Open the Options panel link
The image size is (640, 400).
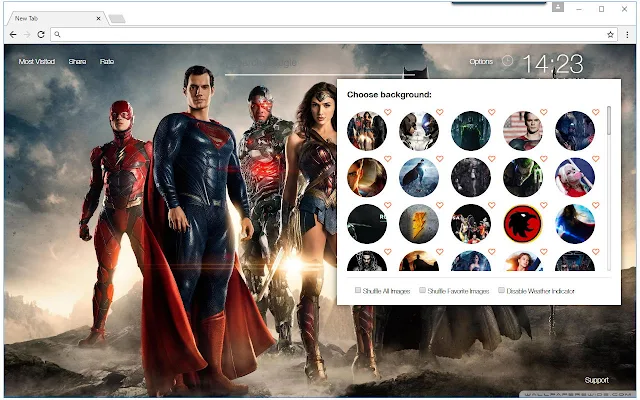click(481, 62)
